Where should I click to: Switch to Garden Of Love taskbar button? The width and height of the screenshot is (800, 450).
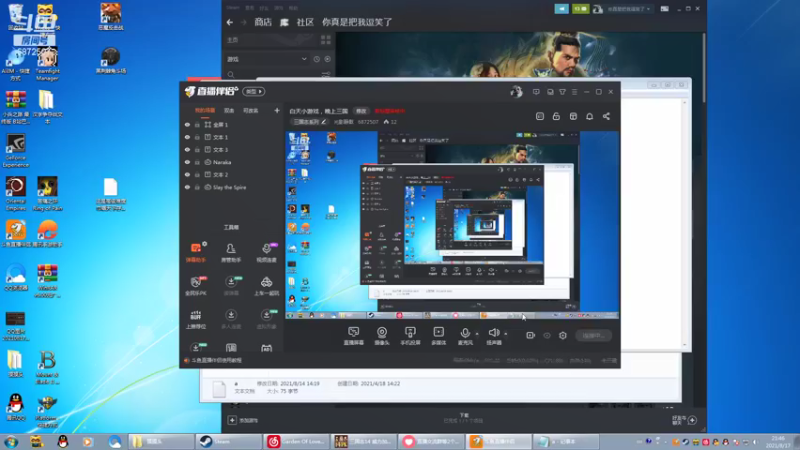point(296,441)
